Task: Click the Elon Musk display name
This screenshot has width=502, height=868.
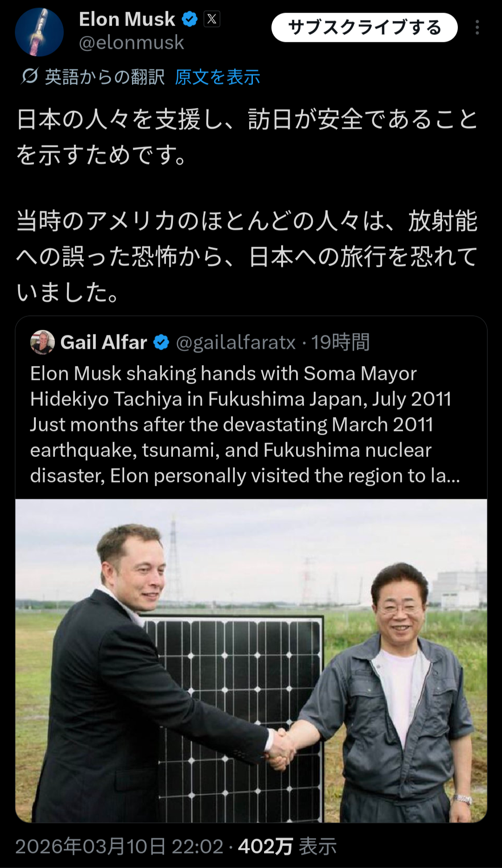Action: [127, 19]
